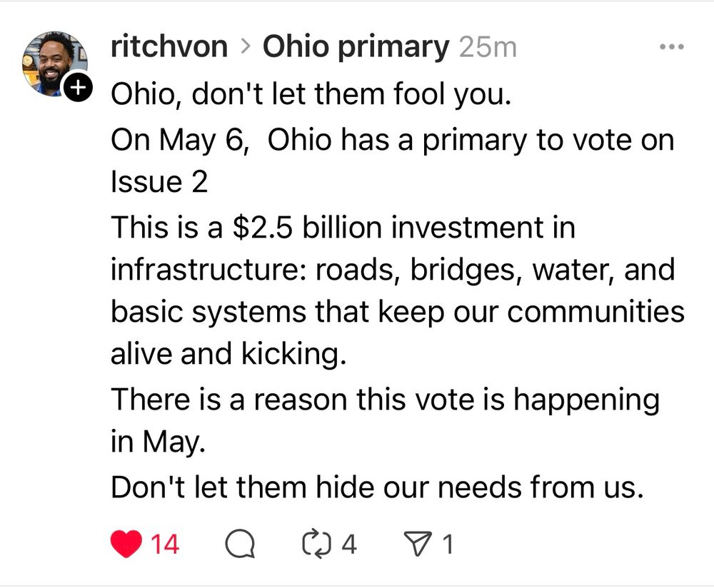Click "There is a reason this vote" line
714x588 pixels.
[x=384, y=399]
